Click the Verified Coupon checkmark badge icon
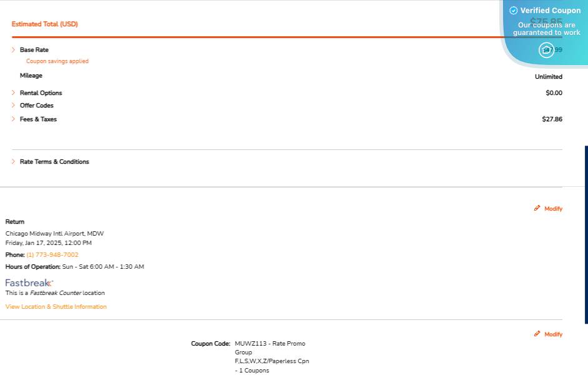This screenshot has height=380, width=588. (514, 11)
